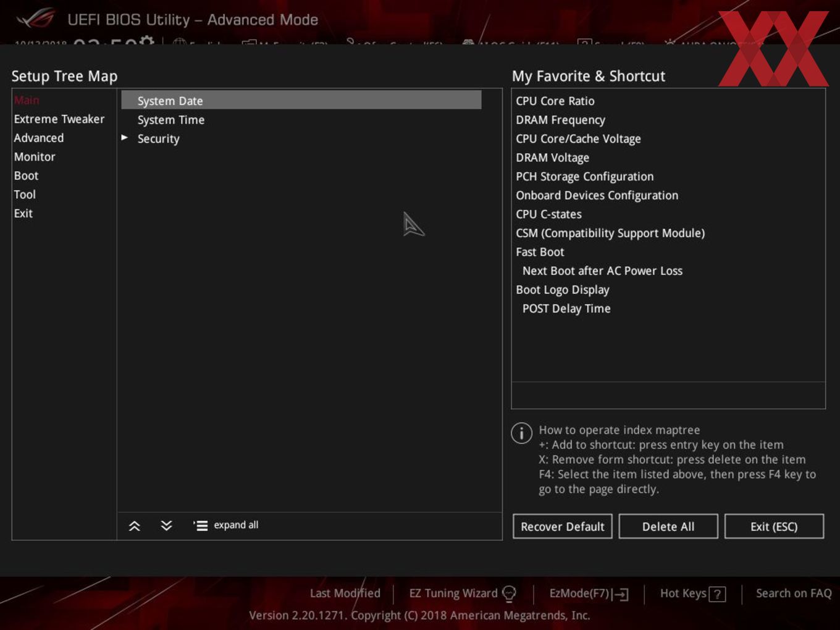Viewport: 840px width, 630px height.
Task: Click the Recover Default button
Action: pyautogui.click(x=563, y=526)
